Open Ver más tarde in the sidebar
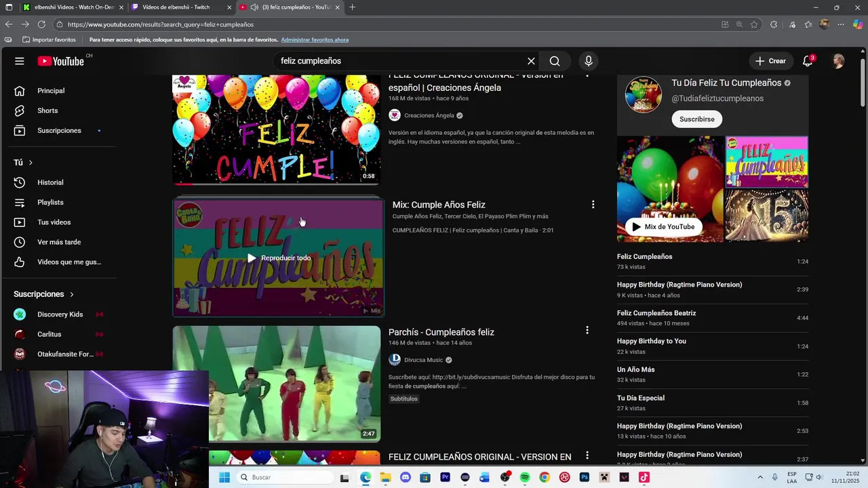The width and height of the screenshot is (868, 488). (x=58, y=242)
